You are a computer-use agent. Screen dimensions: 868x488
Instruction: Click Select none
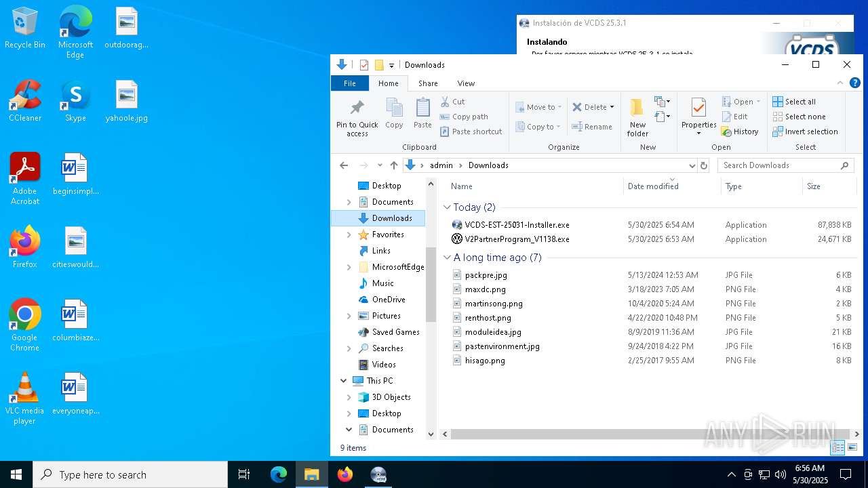point(800,117)
